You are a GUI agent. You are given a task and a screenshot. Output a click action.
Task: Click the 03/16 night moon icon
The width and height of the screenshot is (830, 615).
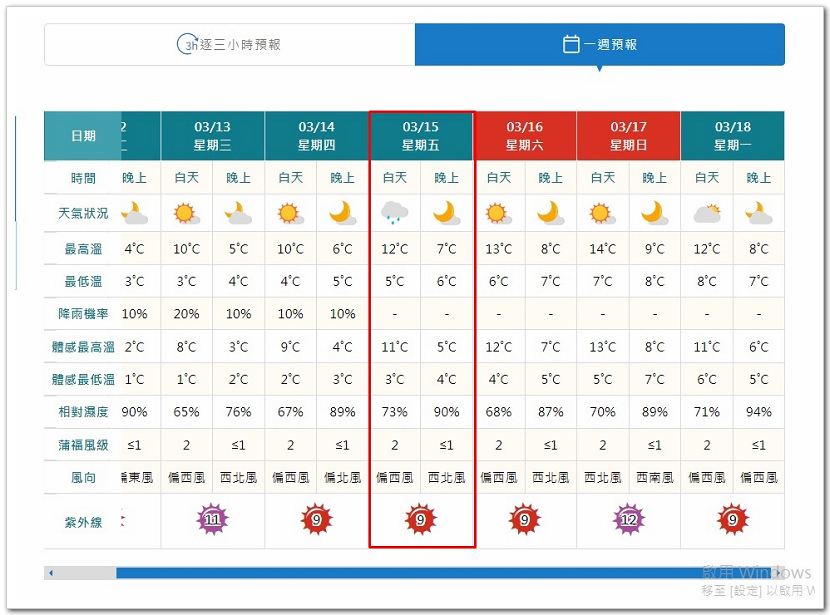click(550, 213)
